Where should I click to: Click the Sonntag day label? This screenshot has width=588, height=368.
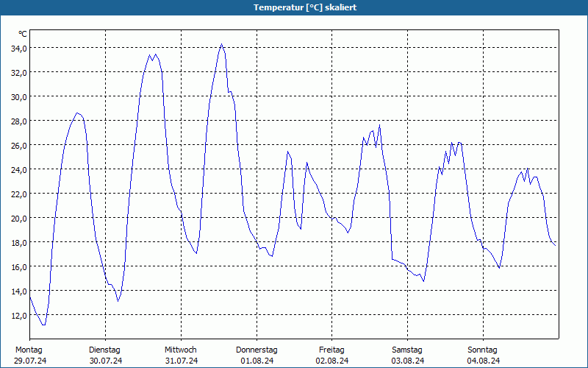tap(483, 350)
